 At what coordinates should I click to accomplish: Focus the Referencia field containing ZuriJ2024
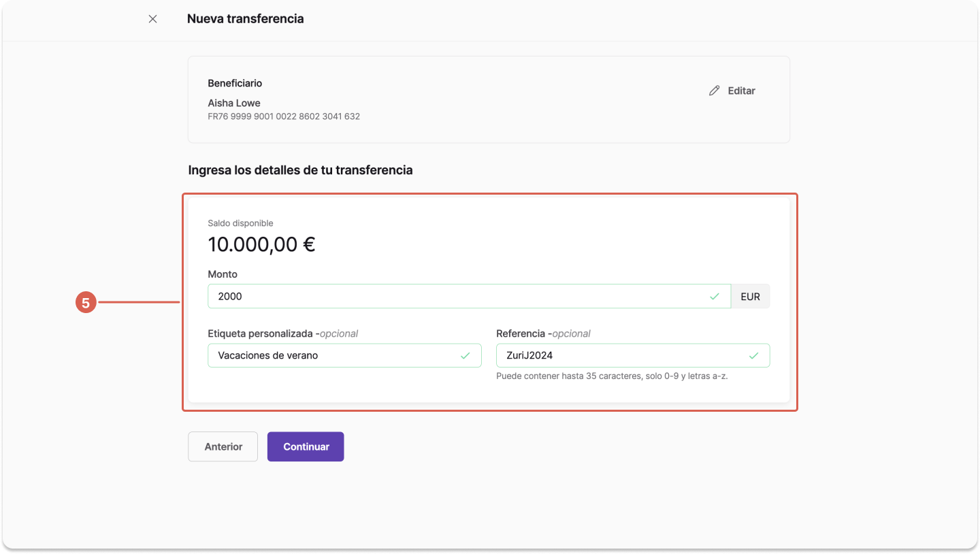click(633, 355)
